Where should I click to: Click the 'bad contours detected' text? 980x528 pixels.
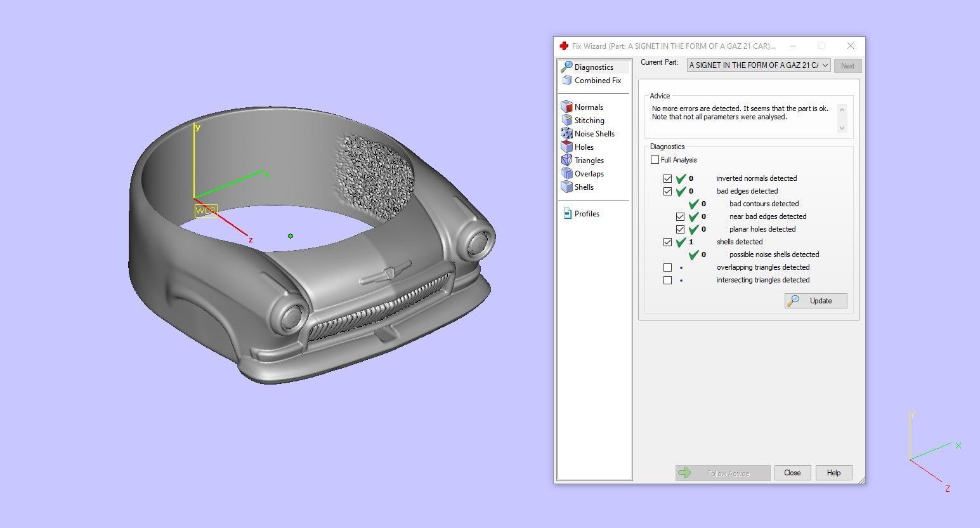pyautogui.click(x=764, y=204)
